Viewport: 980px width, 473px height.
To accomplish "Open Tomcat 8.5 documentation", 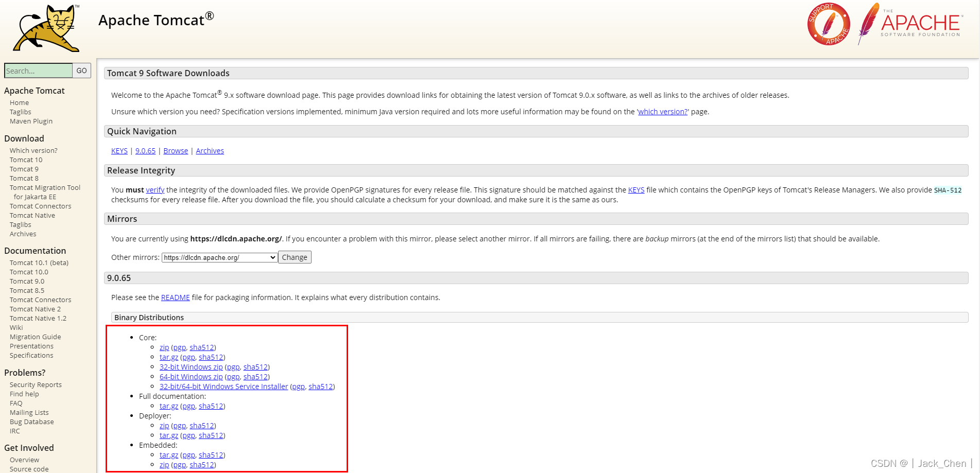I will point(27,291).
